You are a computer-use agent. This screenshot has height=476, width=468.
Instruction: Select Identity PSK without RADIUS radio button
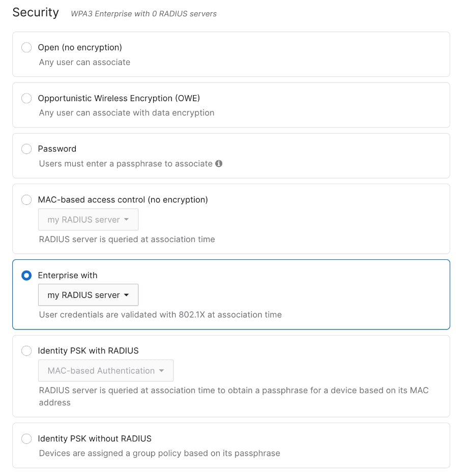(x=26, y=439)
